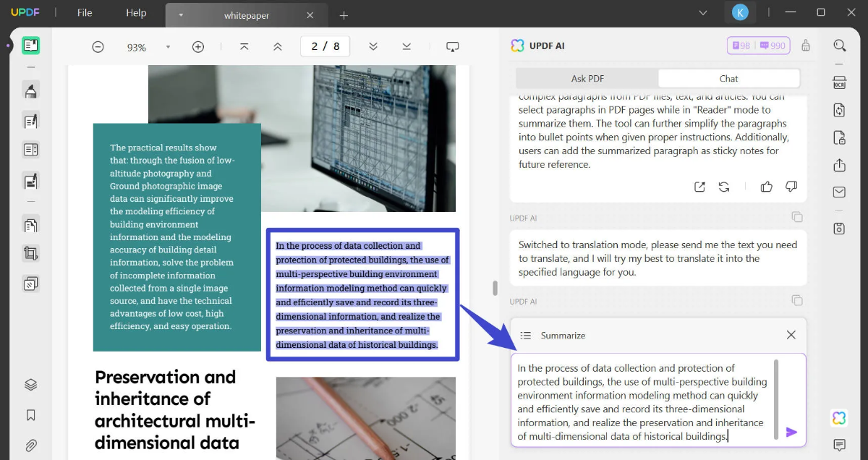Switch to the Ask PDF tab

(587, 78)
